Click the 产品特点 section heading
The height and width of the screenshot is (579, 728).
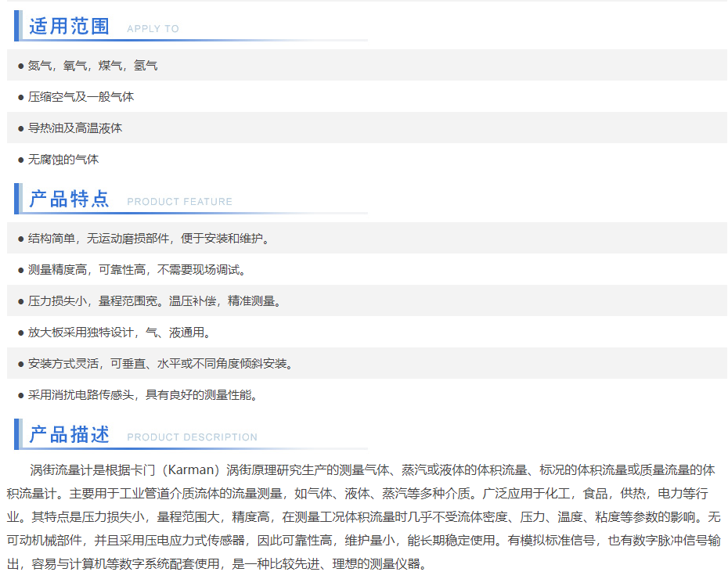click(70, 199)
